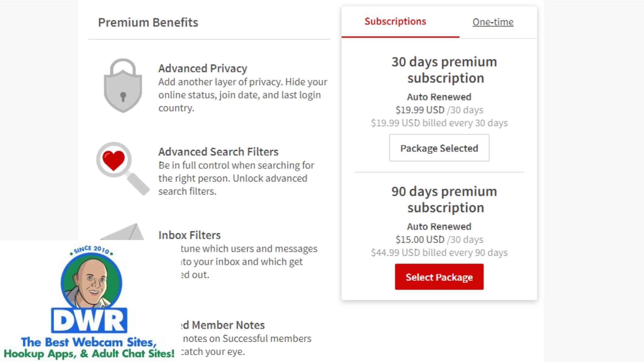The image size is (644, 362).
Task: Click the Member Notes title
Action: [227, 325]
